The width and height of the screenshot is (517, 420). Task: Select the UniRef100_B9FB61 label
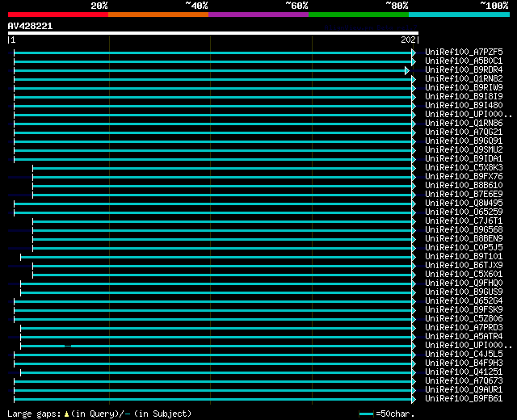point(464,399)
